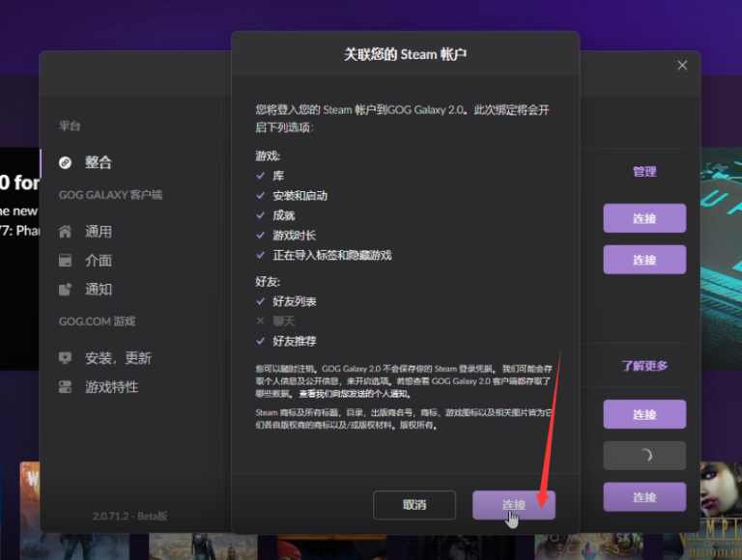Click the vampire game cover thumbnail behind settings

[x=721, y=511]
